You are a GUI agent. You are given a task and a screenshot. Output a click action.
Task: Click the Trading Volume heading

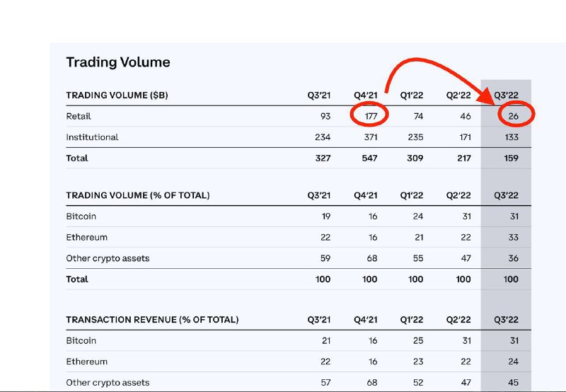[x=118, y=62]
